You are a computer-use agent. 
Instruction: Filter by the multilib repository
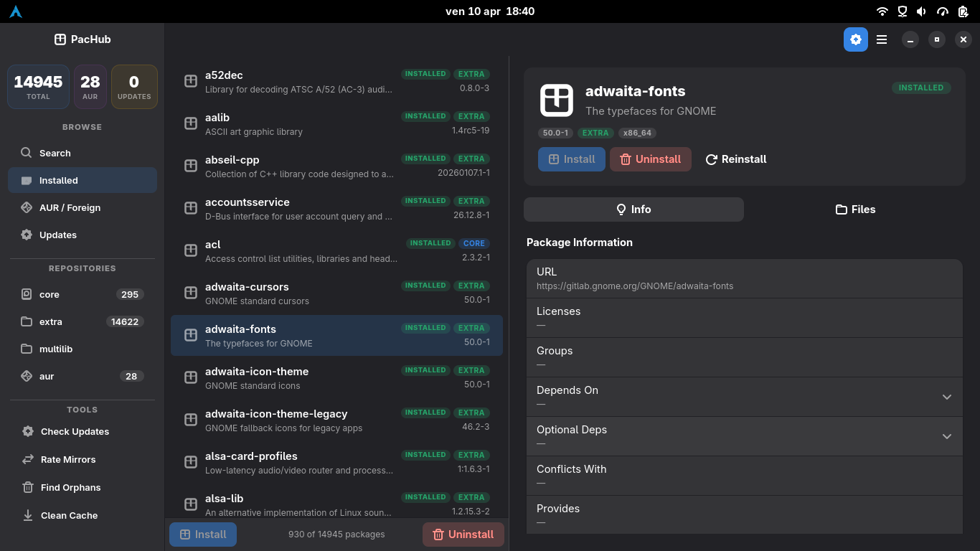[83, 349]
